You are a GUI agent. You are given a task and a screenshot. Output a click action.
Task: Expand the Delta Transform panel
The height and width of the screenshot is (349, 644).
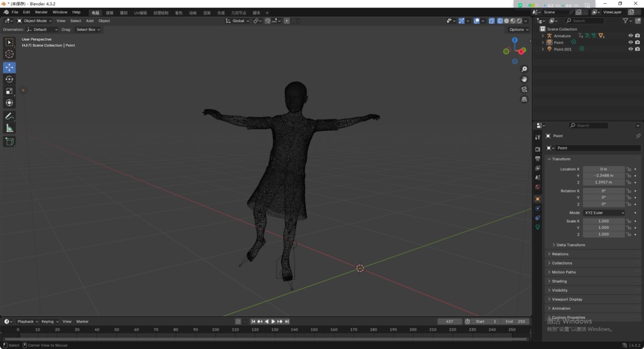click(570, 245)
